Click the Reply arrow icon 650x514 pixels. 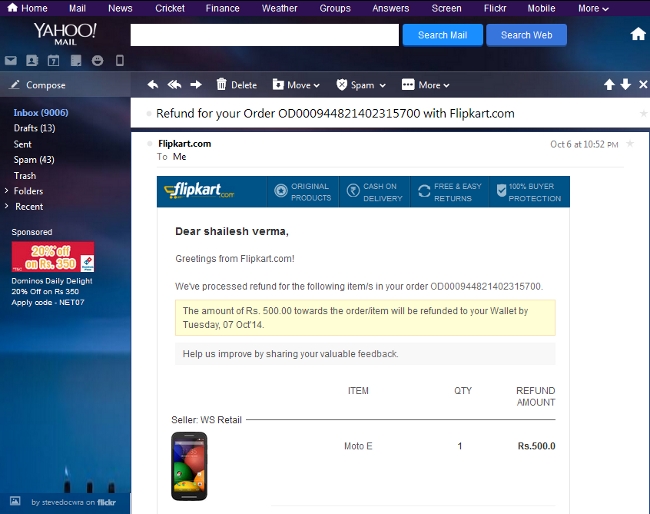tap(153, 85)
